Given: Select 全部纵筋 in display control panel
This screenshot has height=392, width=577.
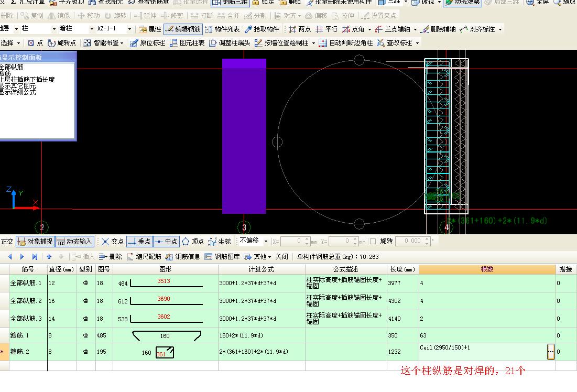Looking at the screenshot, I should click(12, 67).
